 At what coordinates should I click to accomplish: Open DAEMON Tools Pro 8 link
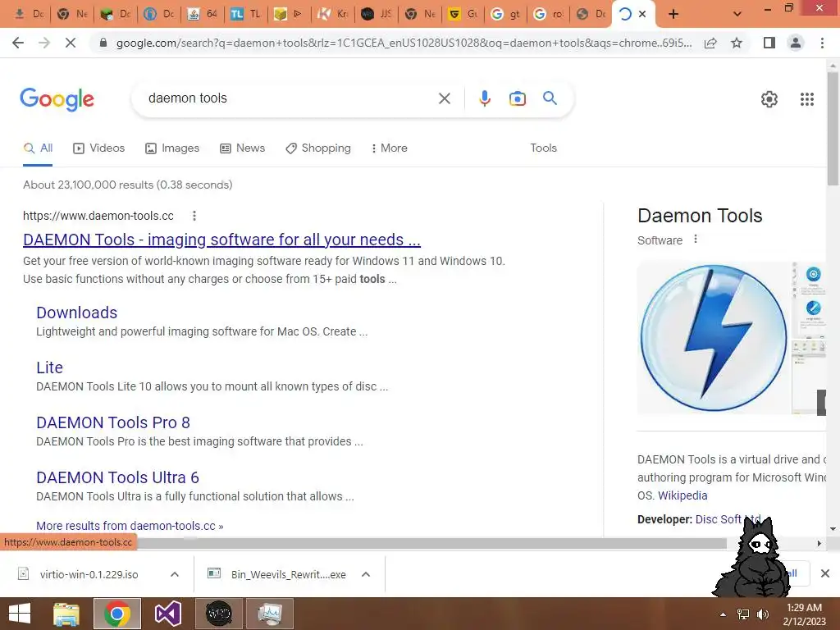point(113,422)
